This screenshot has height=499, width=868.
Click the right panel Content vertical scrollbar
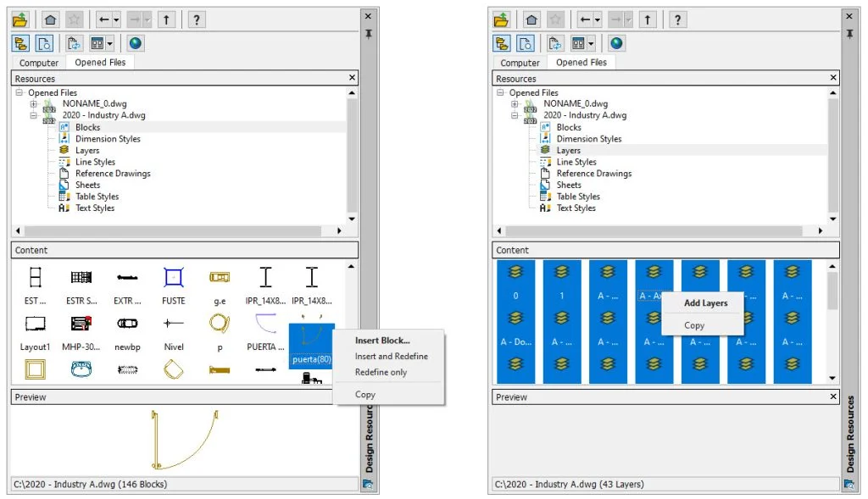pyautogui.click(x=832, y=322)
